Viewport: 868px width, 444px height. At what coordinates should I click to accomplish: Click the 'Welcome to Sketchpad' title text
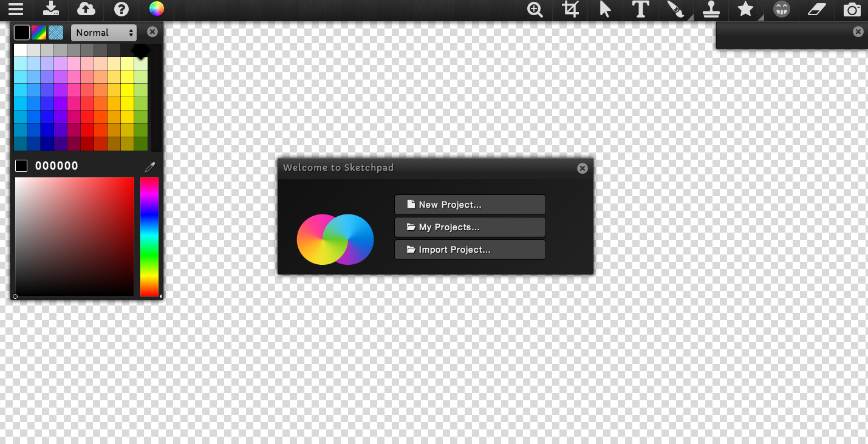338,168
